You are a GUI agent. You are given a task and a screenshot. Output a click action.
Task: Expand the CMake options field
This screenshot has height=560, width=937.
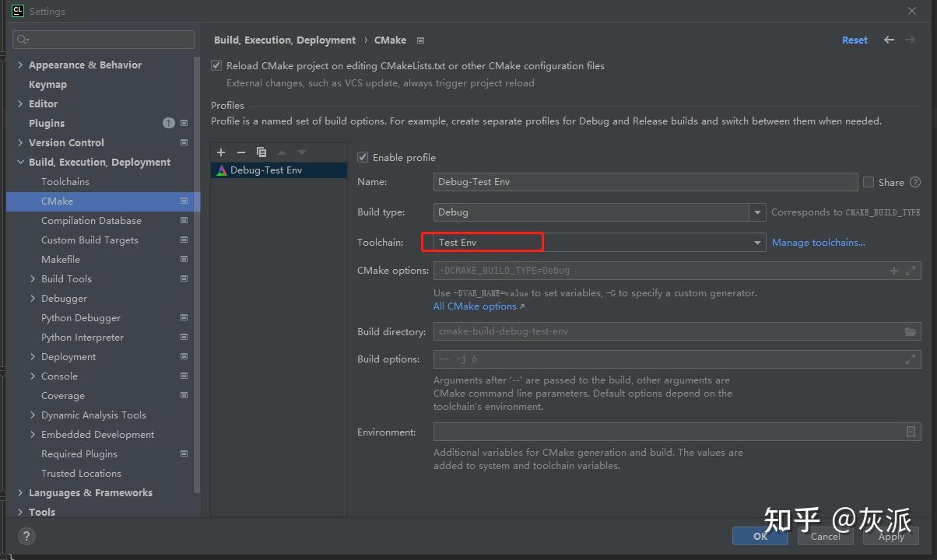[911, 271]
